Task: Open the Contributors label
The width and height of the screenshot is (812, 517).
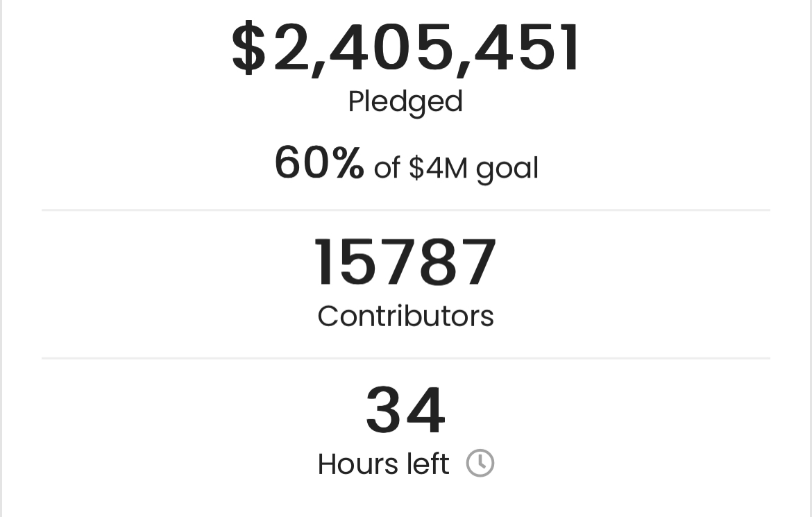Action: coord(405,316)
